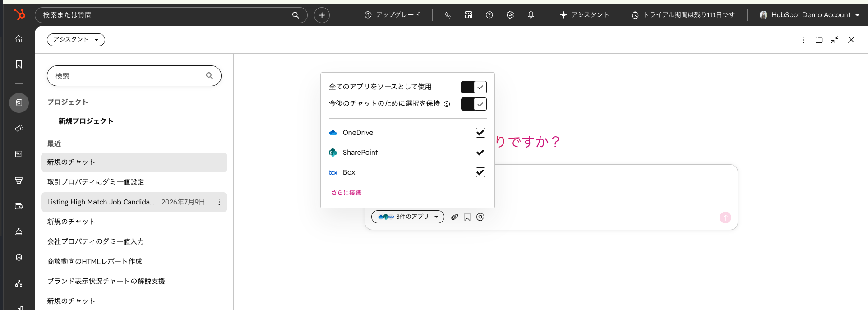868x310 pixels.
Task: Open the CRM contacts sidebar icon
Action: (x=19, y=103)
